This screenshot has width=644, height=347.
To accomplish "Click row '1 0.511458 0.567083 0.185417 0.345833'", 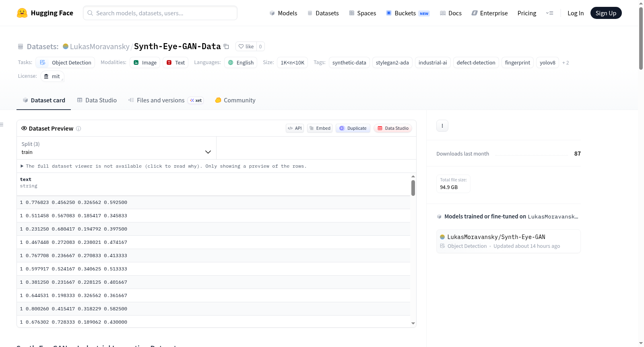I will pos(213,216).
